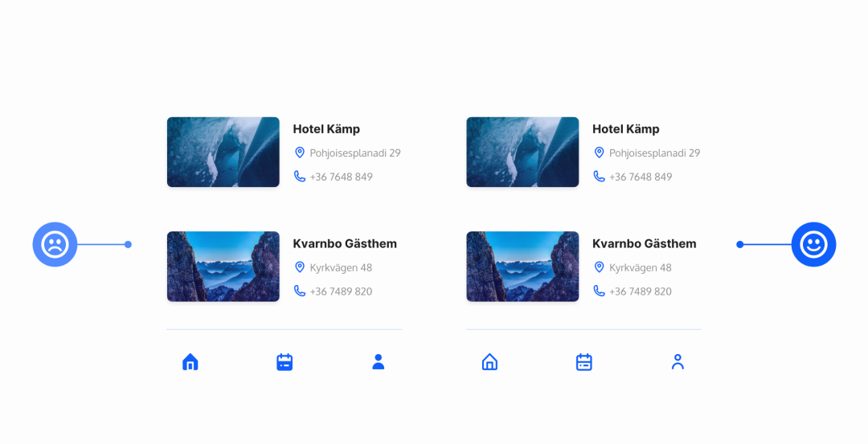868x444 pixels.
Task: Tap filled calendar icon in left nav bar
Action: [285, 362]
